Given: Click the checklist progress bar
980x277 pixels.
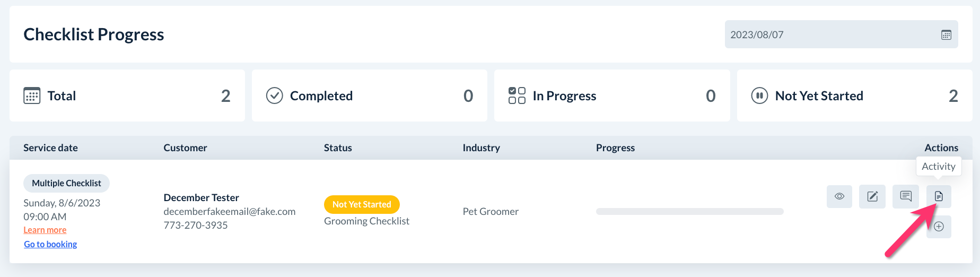Looking at the screenshot, I should tap(689, 211).
